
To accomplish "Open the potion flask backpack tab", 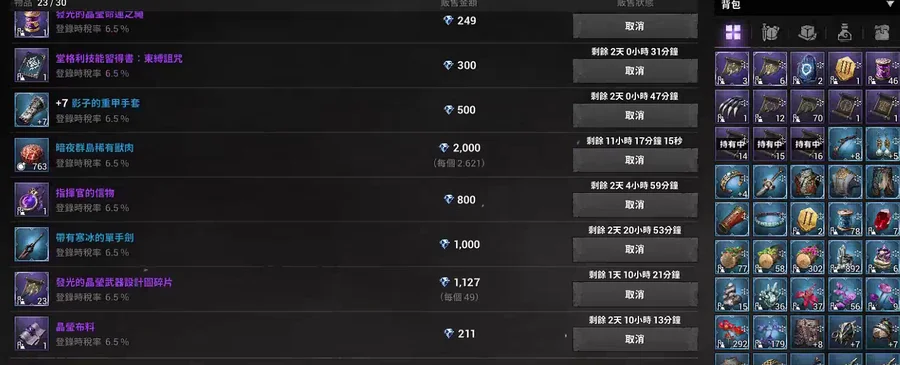I will tap(844, 33).
